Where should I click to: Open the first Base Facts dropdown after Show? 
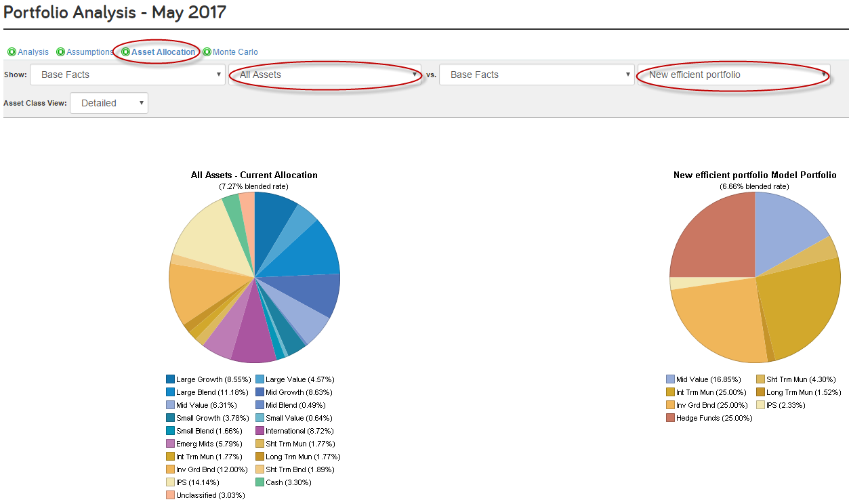(x=128, y=75)
